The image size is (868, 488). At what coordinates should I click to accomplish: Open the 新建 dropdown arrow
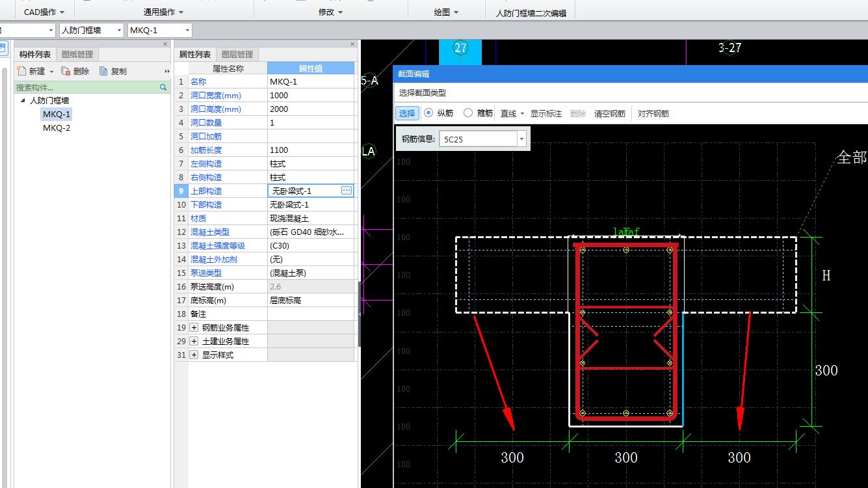tap(52, 72)
